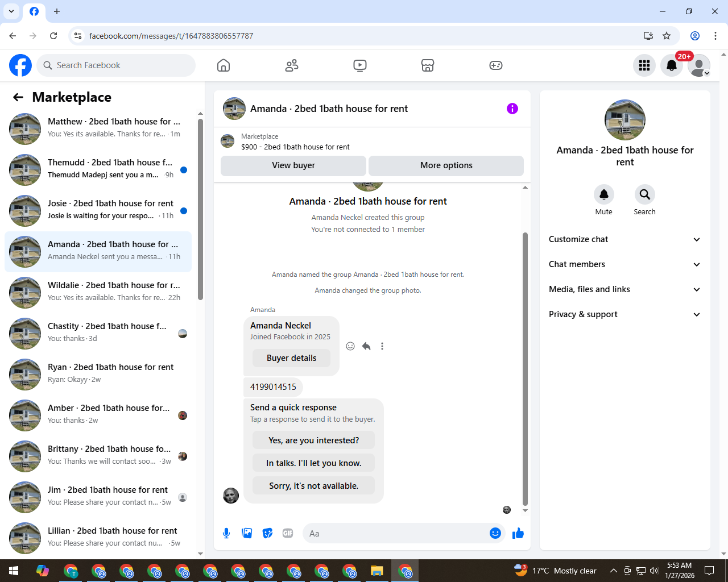Viewport: 728px width, 582px height.
Task: Open the Facebook logo home link
Action: [20, 65]
